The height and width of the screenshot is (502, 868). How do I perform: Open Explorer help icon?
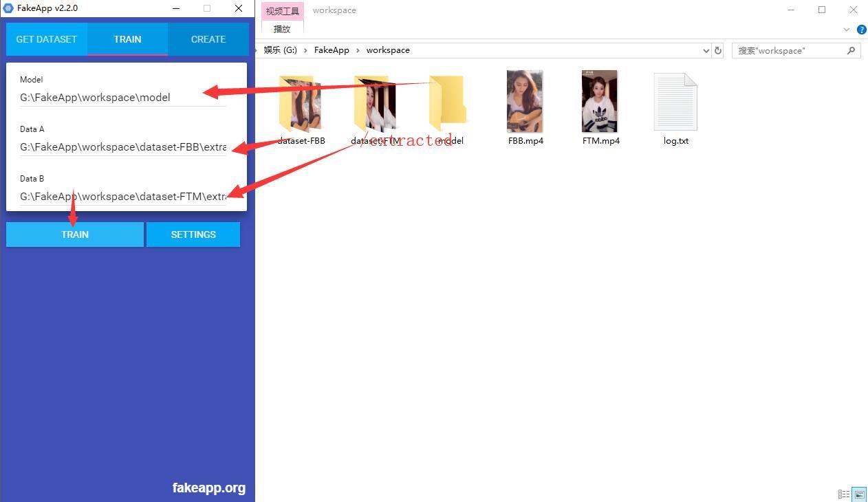(x=861, y=30)
